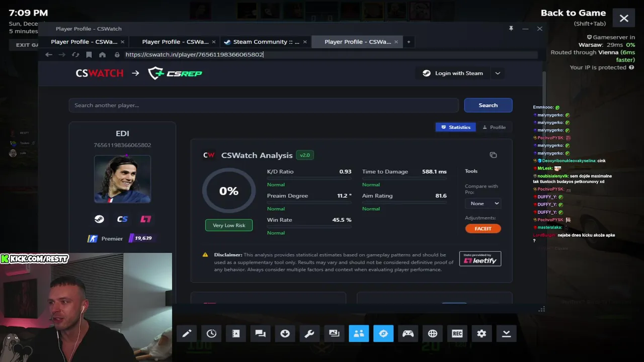Image resolution: width=644 pixels, height=362 pixels.
Task: Go to browser home page icon
Action: pyautogui.click(x=102, y=54)
